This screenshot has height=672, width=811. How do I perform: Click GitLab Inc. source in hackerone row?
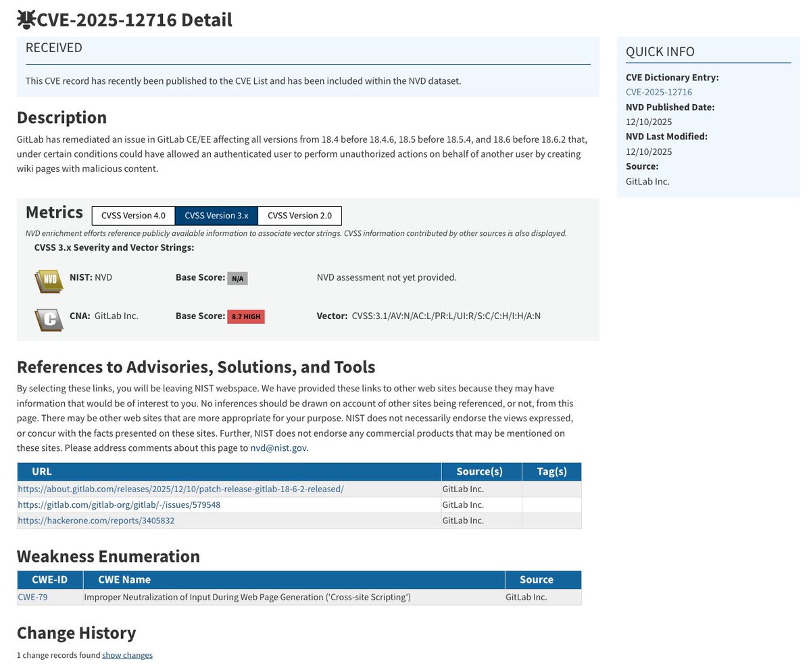click(463, 521)
